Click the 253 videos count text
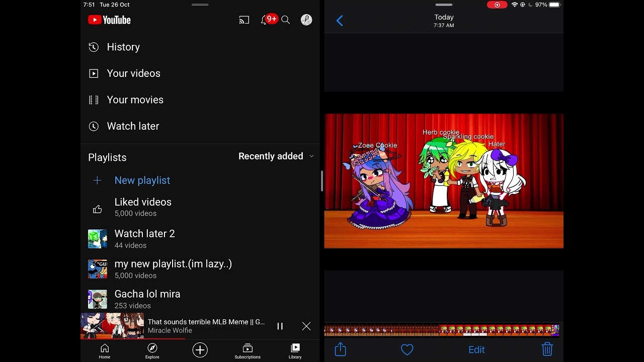The height and width of the screenshot is (362, 644). (x=132, y=306)
